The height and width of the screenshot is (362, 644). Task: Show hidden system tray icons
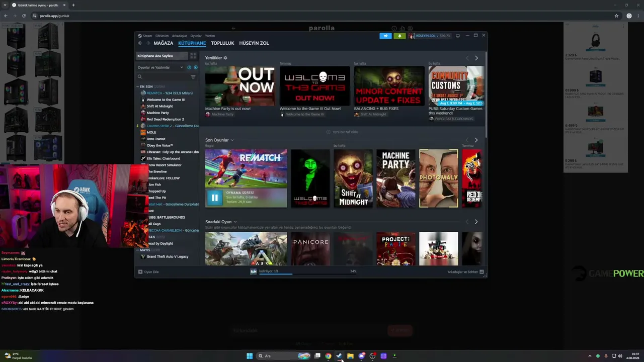[x=590, y=356]
